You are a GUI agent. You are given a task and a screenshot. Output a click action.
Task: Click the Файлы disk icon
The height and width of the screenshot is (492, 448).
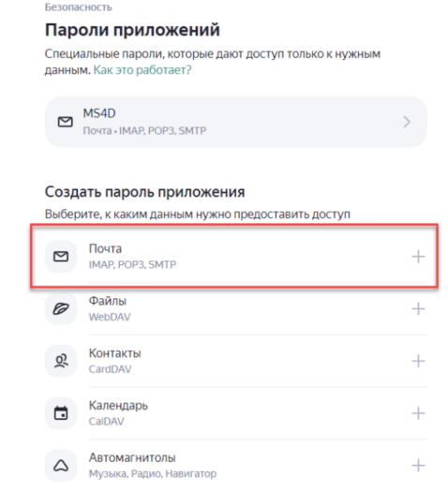coord(61,308)
